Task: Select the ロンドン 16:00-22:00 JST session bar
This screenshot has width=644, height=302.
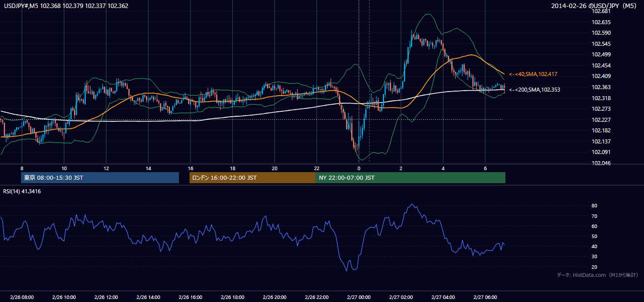Action: (252, 178)
